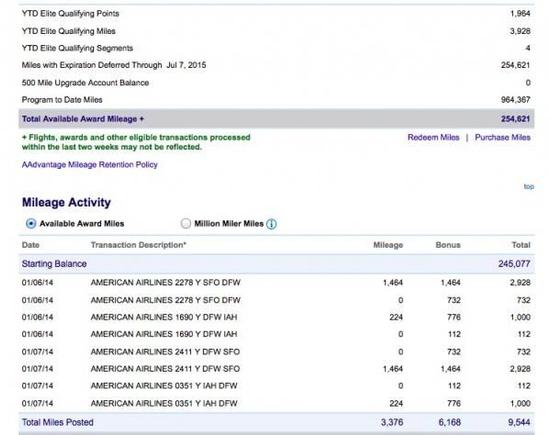Click the Program to Date value 964,367
The height and width of the screenshot is (435, 551).
pyautogui.click(x=516, y=100)
